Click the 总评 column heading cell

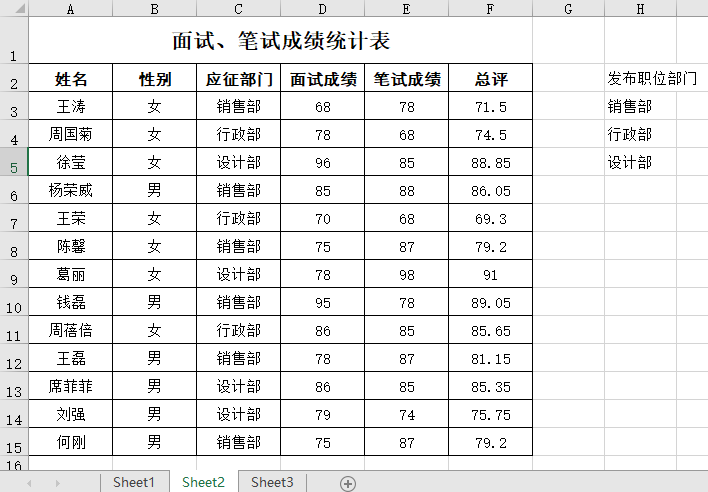pos(490,79)
